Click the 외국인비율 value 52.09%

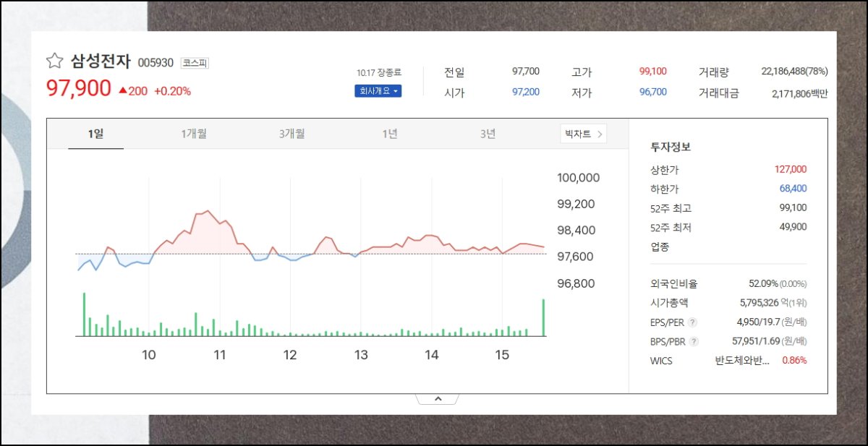pyautogui.click(x=763, y=284)
